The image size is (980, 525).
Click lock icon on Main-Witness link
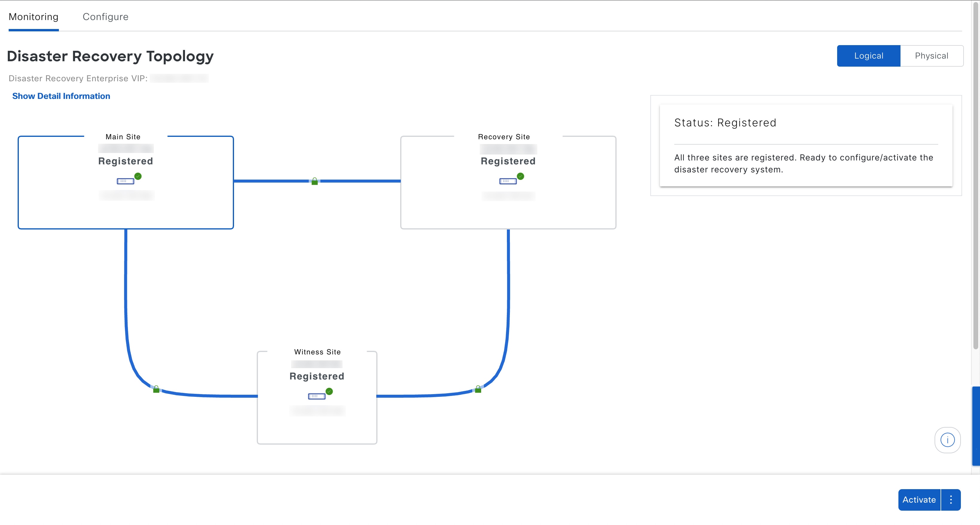coord(156,389)
